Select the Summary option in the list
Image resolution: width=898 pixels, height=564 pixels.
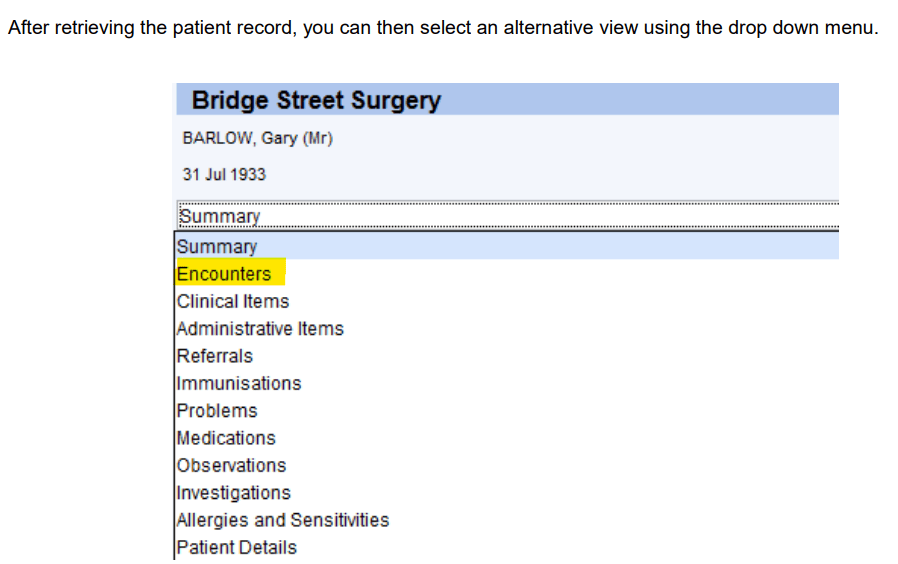pos(217,246)
